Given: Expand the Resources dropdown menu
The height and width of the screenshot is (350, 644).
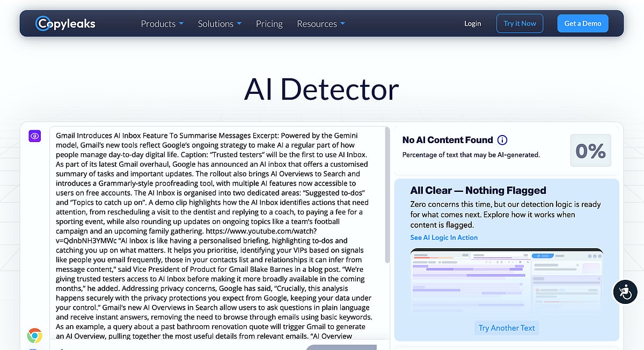Looking at the screenshot, I should point(321,24).
